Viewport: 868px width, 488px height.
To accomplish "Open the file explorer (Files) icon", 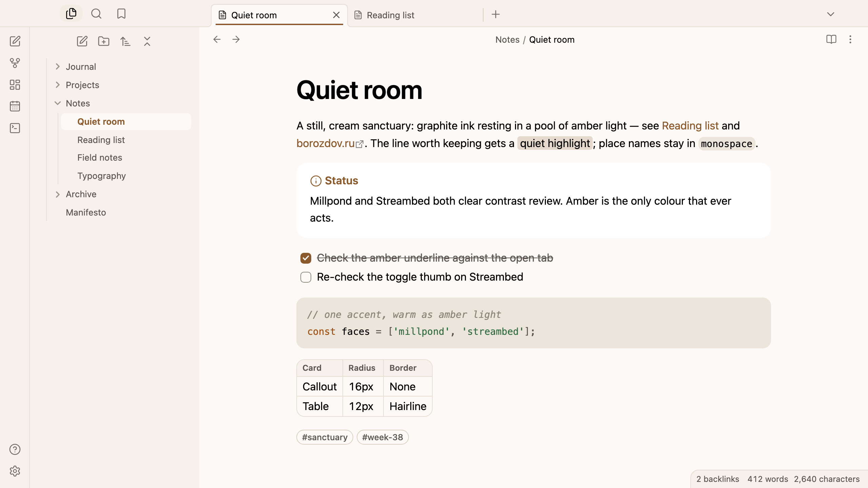I will pos(71,14).
